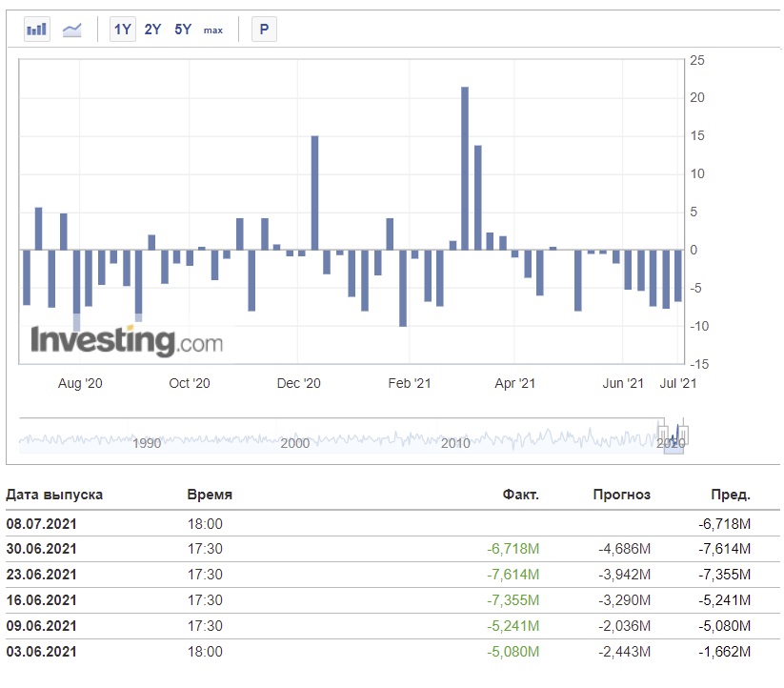Switch to line chart view icon
Screen dimensions: 784x688
click(x=72, y=30)
